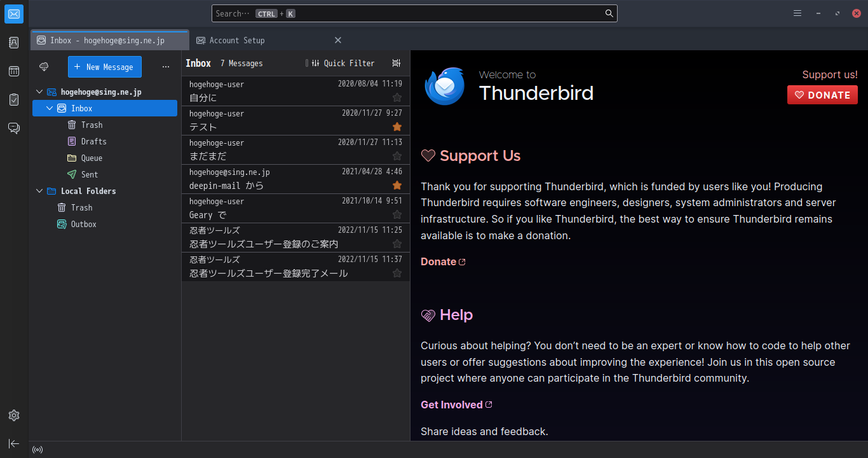Click the red DONATE button
868x458 pixels.
[822, 95]
